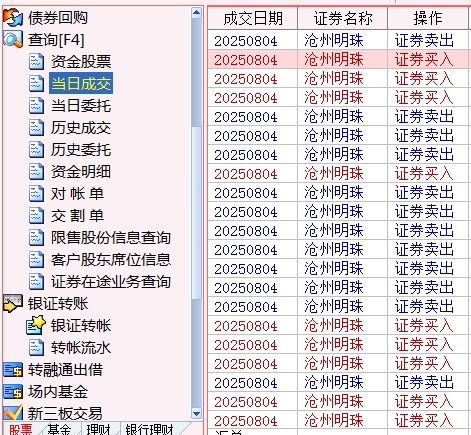
Task: Click the document icon beside 当日委托
Action: 36,105
